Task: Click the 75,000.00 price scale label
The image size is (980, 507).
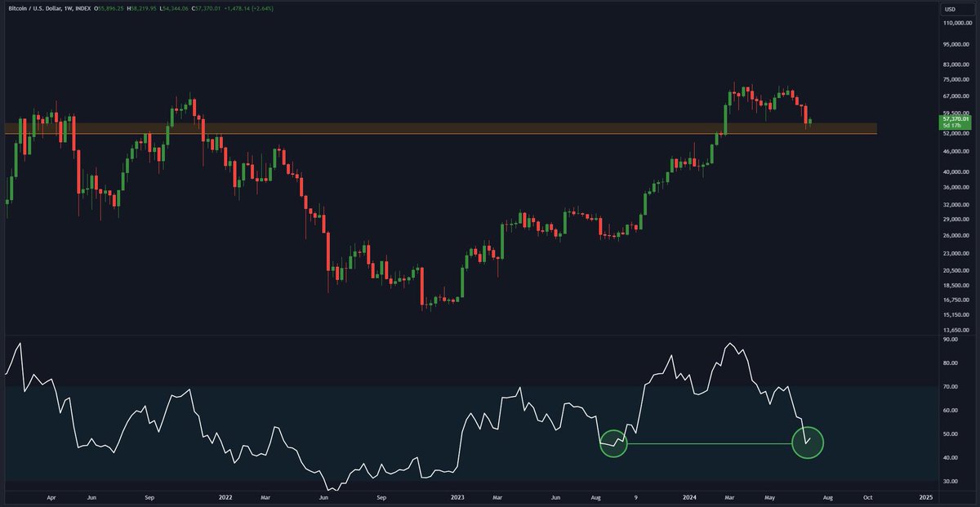Action: point(957,79)
